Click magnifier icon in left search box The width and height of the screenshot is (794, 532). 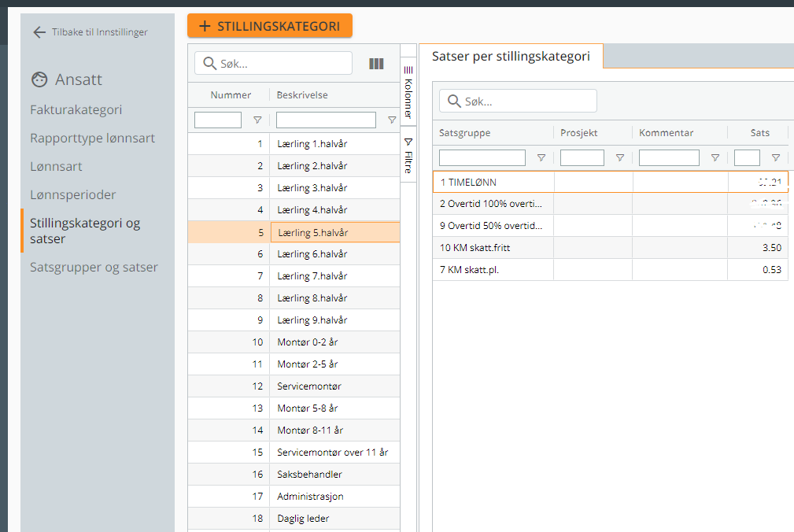point(209,63)
